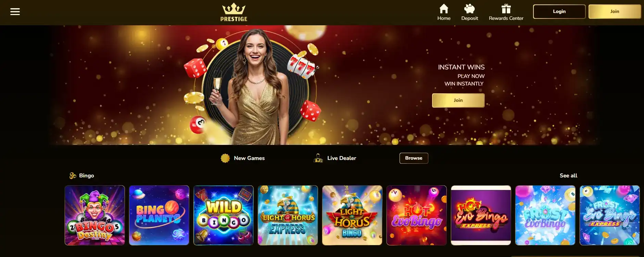Click the Login button
Viewport: 644px width, 257px height.
[559, 12]
